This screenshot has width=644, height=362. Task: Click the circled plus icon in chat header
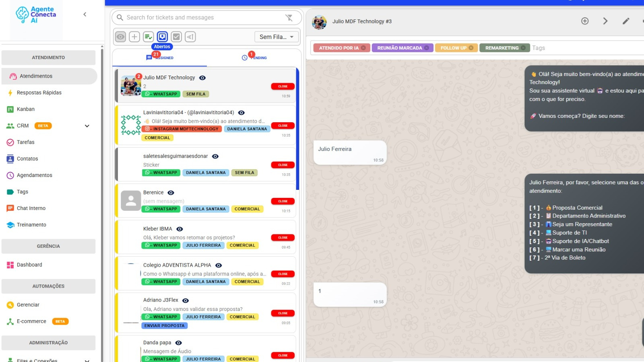coord(585,21)
